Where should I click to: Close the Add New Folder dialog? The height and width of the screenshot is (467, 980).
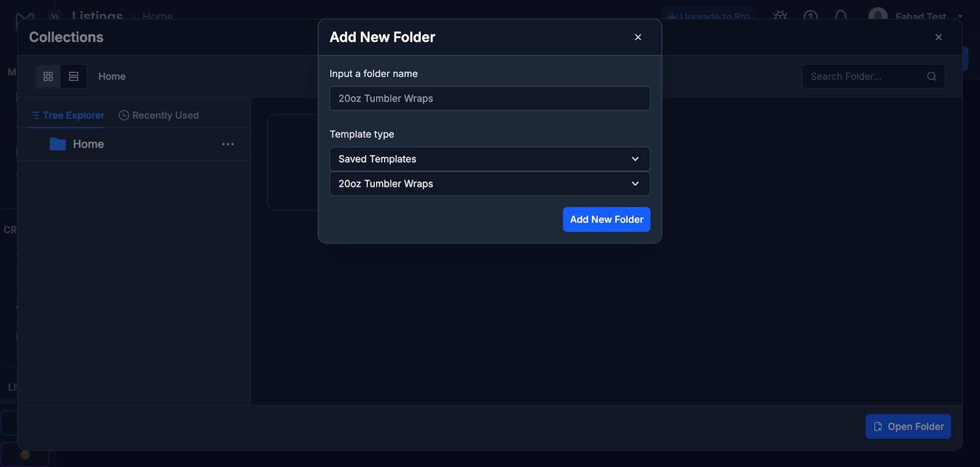point(638,37)
